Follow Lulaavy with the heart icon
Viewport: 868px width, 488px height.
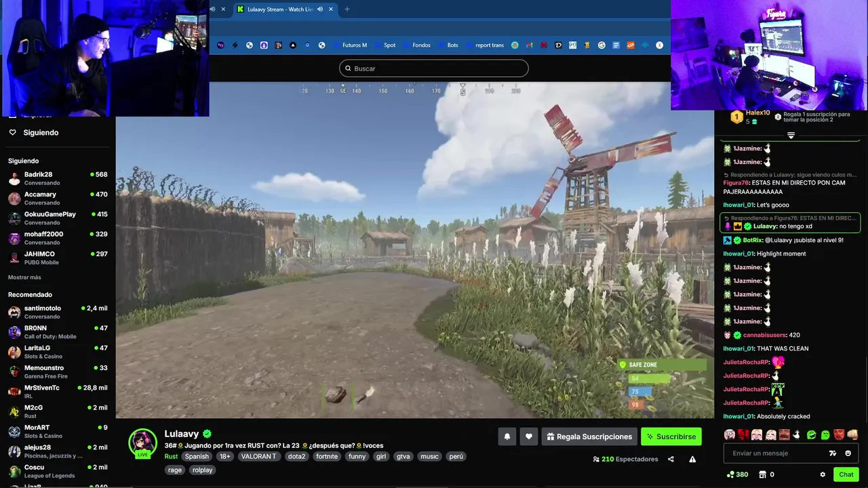(x=529, y=436)
